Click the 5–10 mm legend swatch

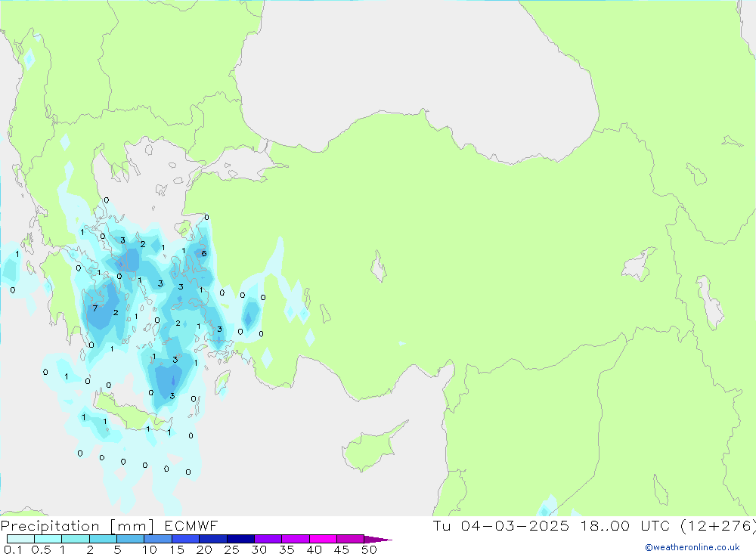point(131,539)
